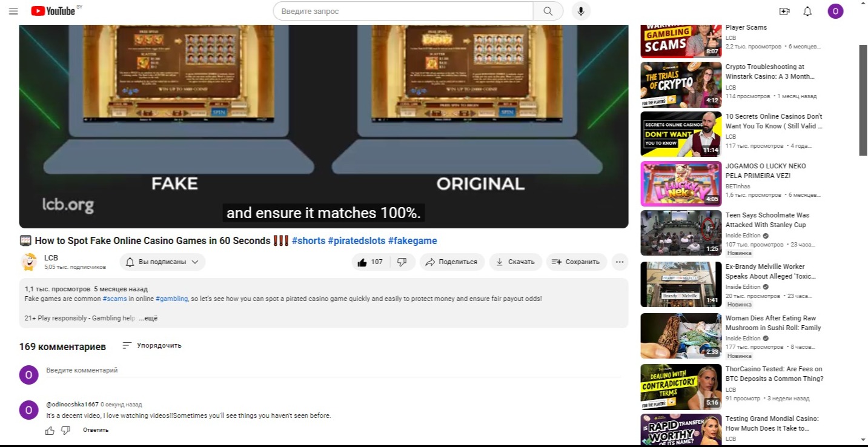Open Вы подписаны subscription dropdown
The height and width of the screenshot is (447, 868).
tap(162, 262)
